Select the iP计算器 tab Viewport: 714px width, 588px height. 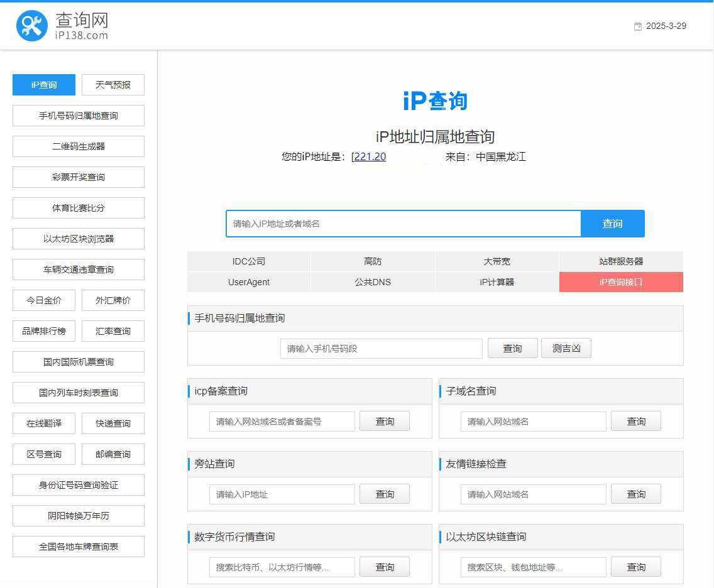pos(497,283)
